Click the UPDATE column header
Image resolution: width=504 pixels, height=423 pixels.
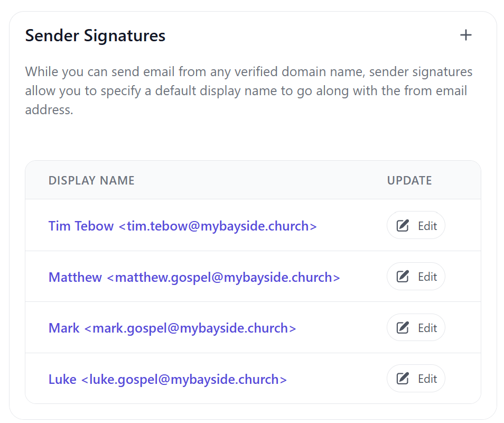pyautogui.click(x=409, y=180)
